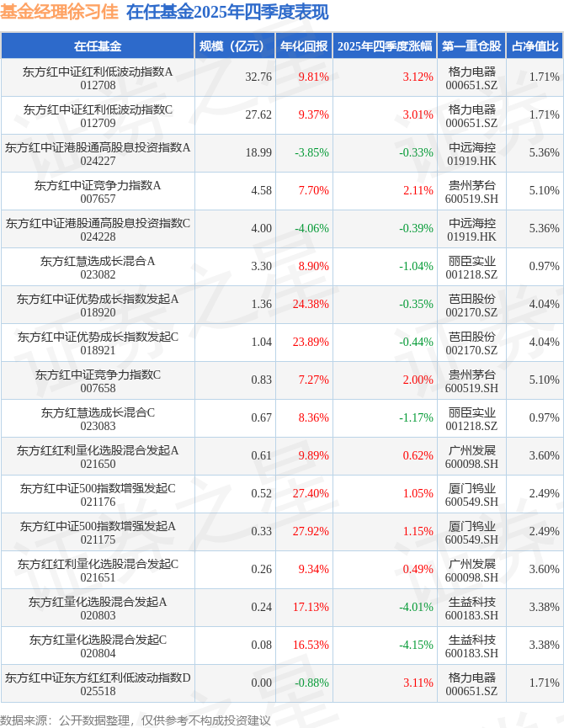Viewport: 564px width, 728px height.
Task: Open fund 东方红中证红利低波动指数C 012709
Action: coord(98,115)
